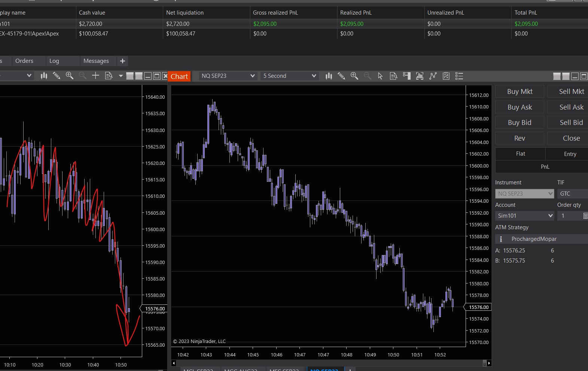The width and height of the screenshot is (588, 371).
Task: Open the Messages tab
Action: coord(96,61)
